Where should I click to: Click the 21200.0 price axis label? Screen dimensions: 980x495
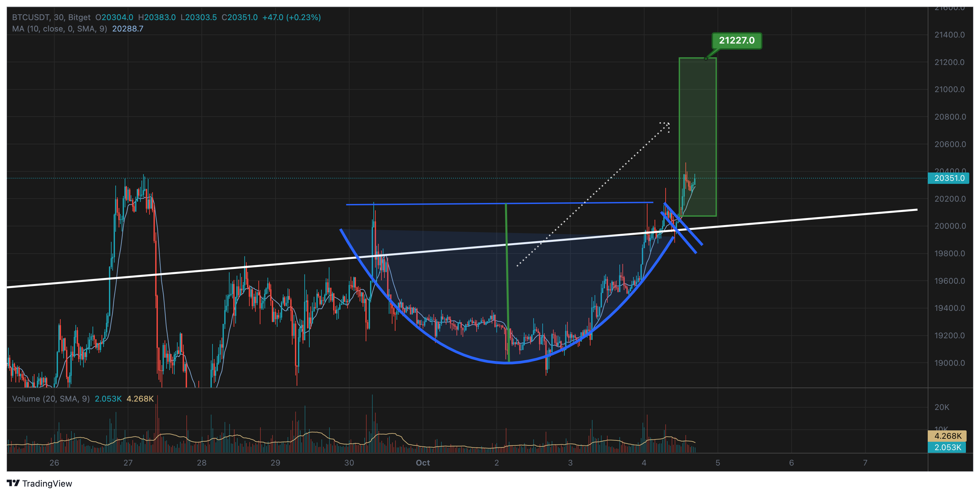point(949,62)
